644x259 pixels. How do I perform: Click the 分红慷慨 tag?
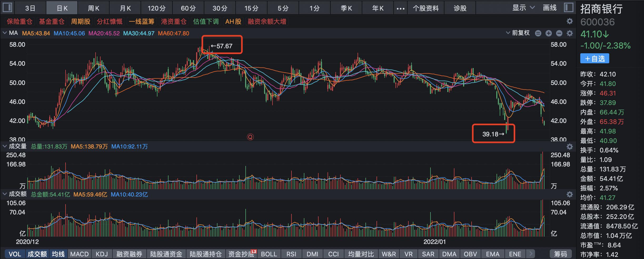tap(110, 21)
